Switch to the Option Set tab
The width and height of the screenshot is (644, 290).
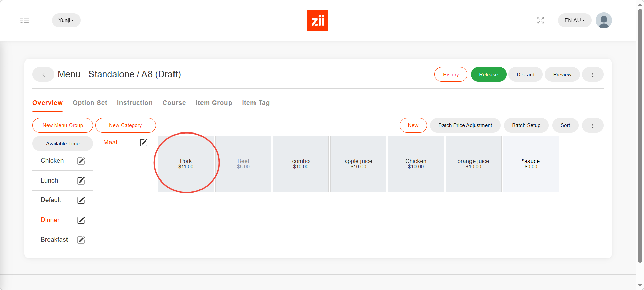[x=90, y=103]
